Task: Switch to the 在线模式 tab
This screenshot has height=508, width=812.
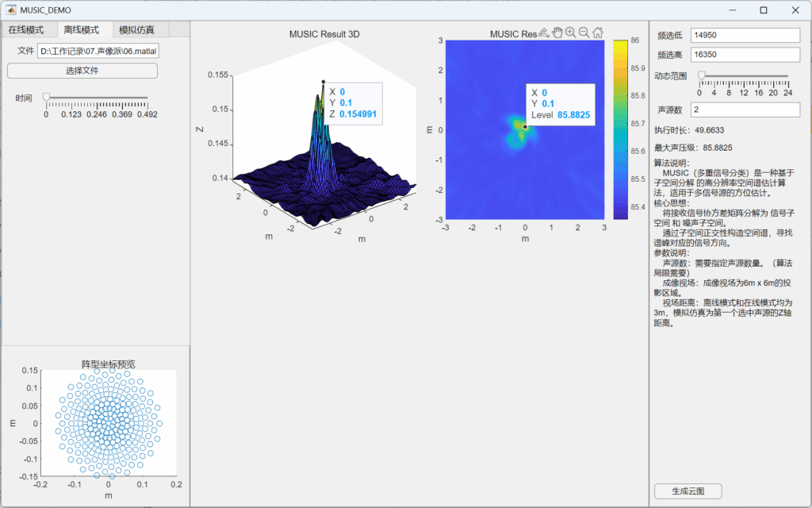Action: click(x=26, y=30)
